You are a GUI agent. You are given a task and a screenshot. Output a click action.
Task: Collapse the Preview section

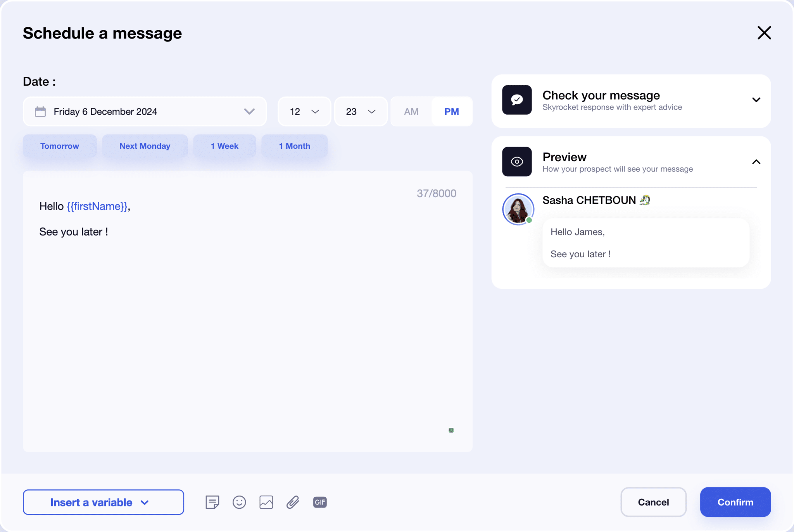point(756,162)
